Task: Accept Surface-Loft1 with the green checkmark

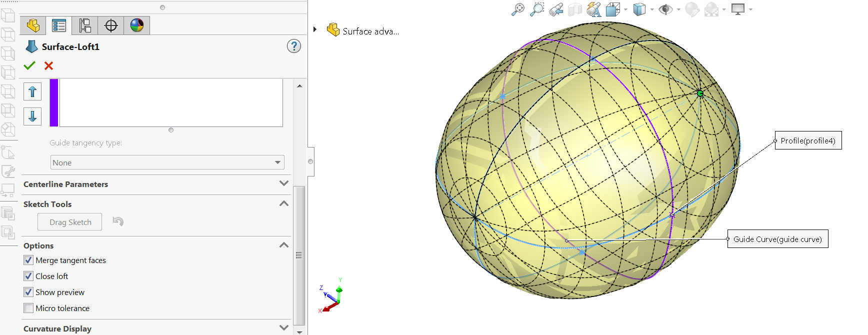Action: (x=29, y=65)
